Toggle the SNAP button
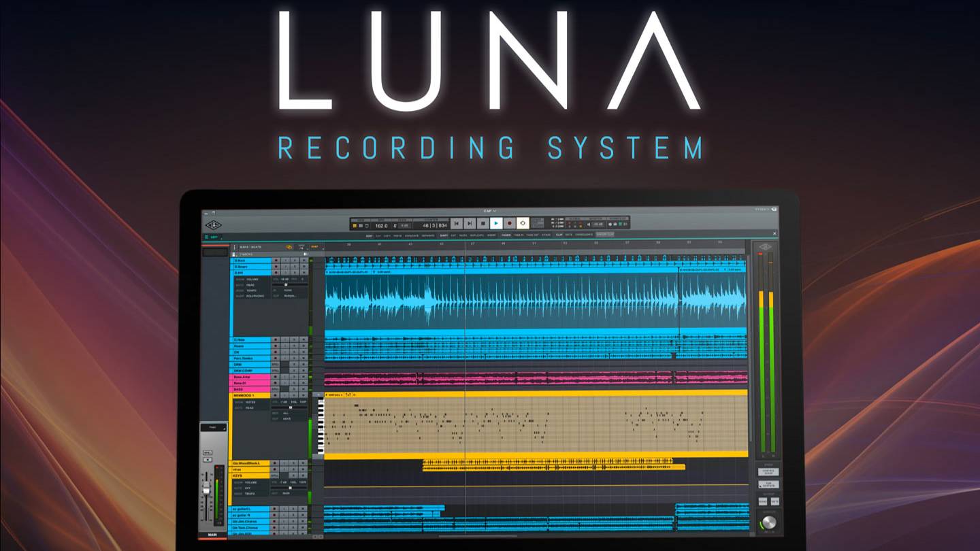Screen dimensions: 980x551 (314, 247)
